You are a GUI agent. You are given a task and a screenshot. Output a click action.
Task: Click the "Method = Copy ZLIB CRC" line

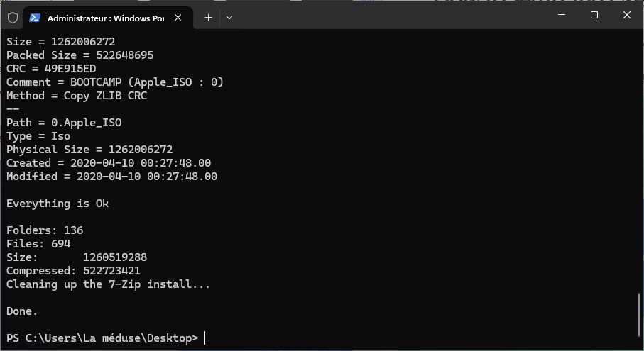77,96
